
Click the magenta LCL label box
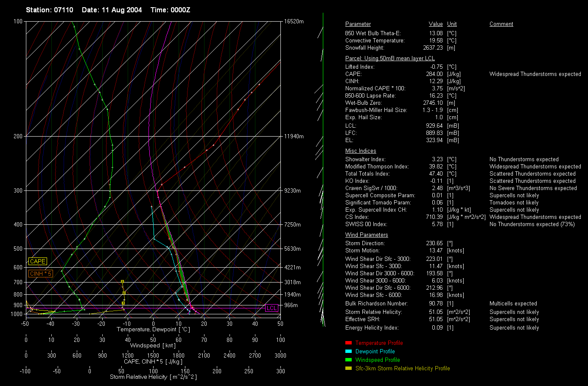(272, 308)
